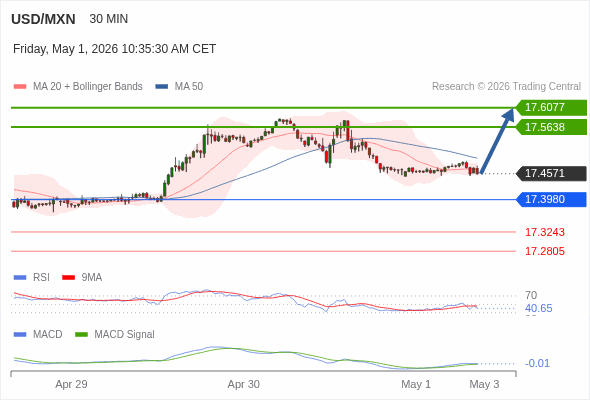The image size is (590, 400).
Task: Select the 30 MIN timeframe label
Action: (x=109, y=19)
